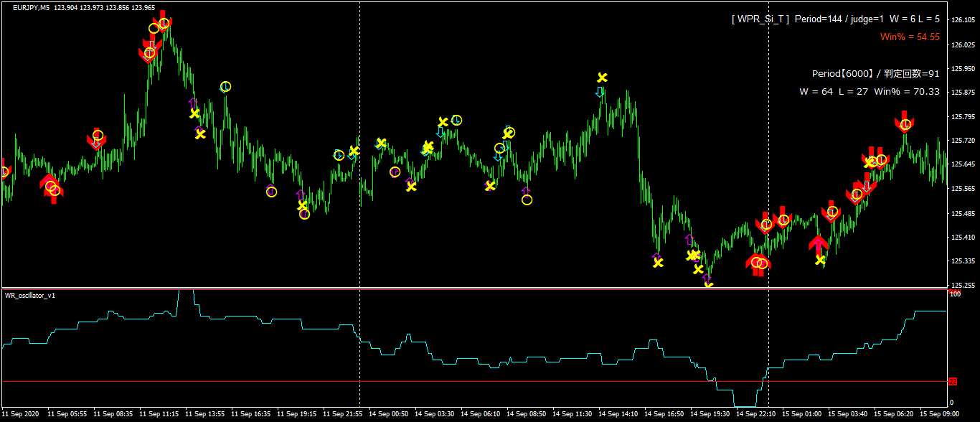Click the cyan down arrow near 14 Sep 14:10
Screen dimensions: 980x422
[x=601, y=92]
